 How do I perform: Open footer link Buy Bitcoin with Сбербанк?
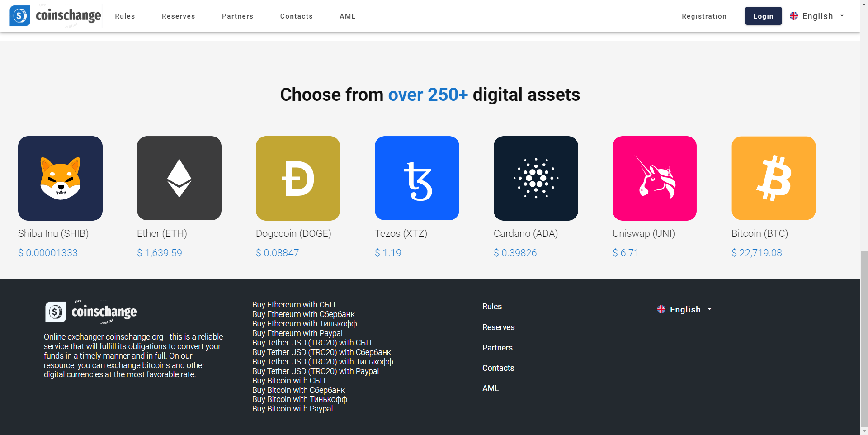[x=298, y=390]
